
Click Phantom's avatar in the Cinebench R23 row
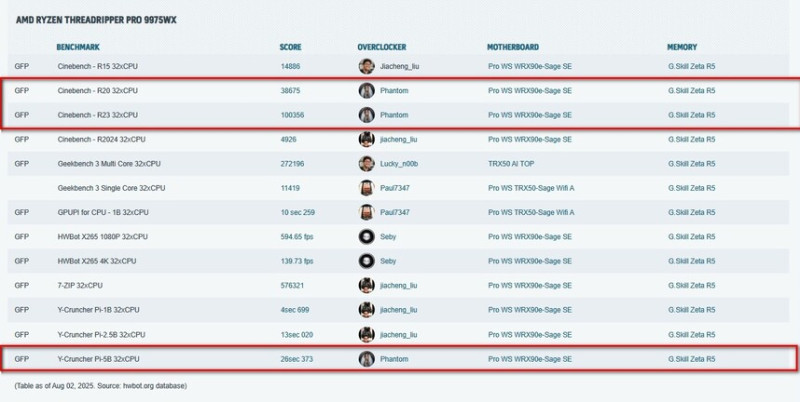[x=366, y=115]
